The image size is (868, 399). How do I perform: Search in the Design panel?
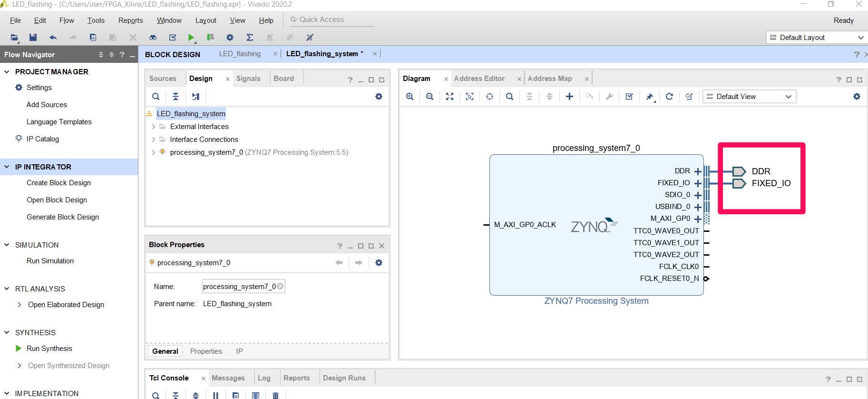tap(156, 97)
